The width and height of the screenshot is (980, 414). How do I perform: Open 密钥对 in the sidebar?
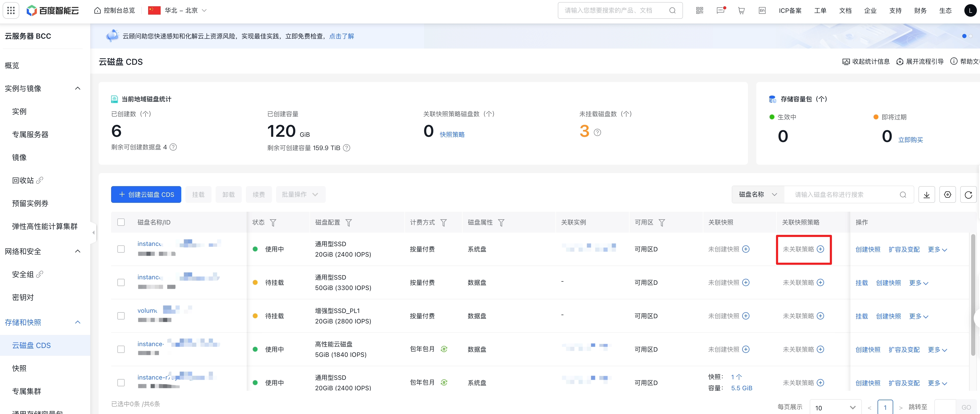[x=23, y=297]
